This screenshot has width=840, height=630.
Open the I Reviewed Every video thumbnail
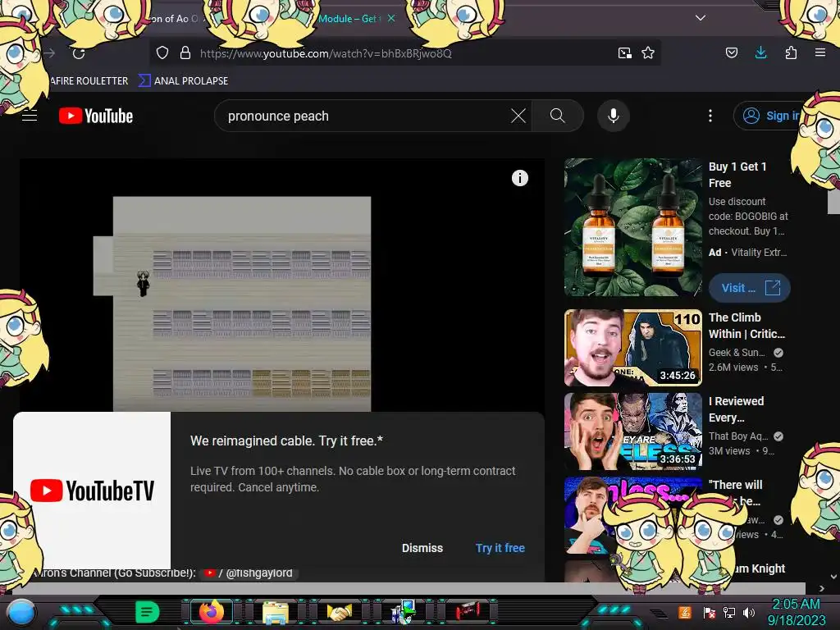point(632,431)
